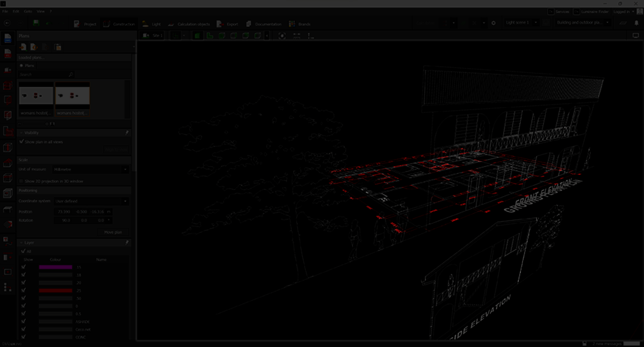Click the Move plan button
The height and width of the screenshot is (347, 644).
click(113, 232)
